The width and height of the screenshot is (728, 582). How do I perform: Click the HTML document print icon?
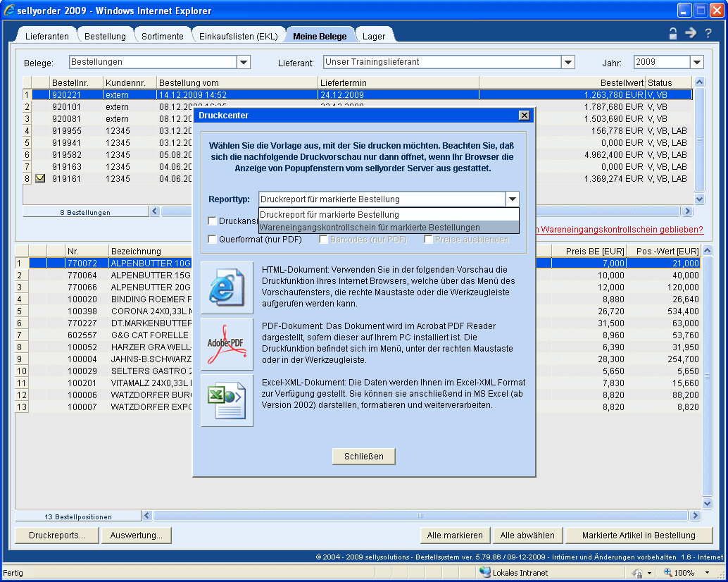click(x=227, y=287)
